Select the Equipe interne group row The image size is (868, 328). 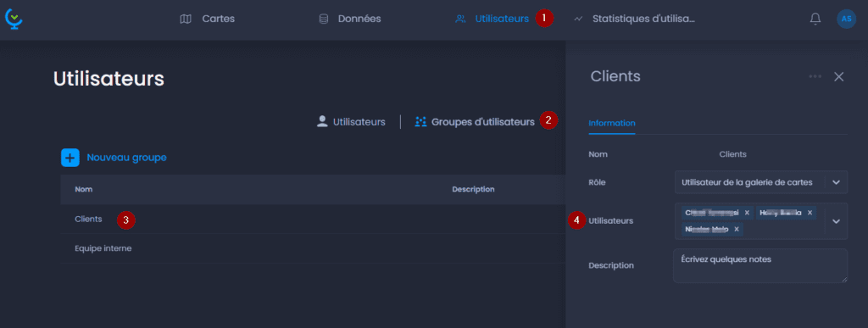(x=314, y=248)
